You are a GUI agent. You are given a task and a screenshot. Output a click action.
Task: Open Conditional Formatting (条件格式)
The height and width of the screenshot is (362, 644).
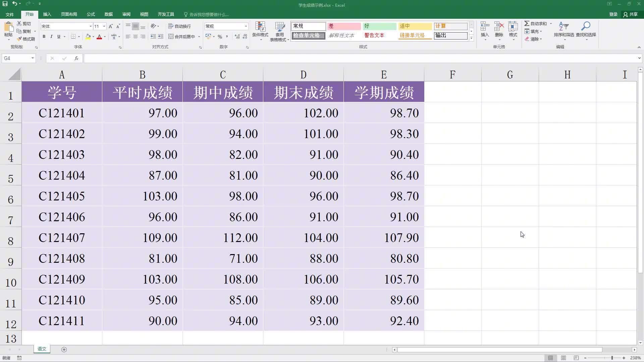(260, 31)
